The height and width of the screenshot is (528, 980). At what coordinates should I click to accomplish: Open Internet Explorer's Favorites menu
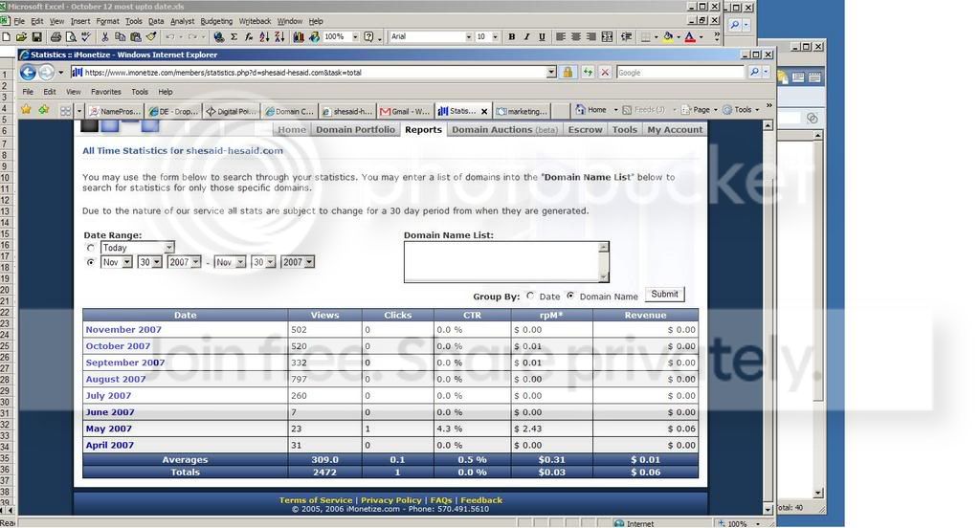pyautogui.click(x=106, y=92)
